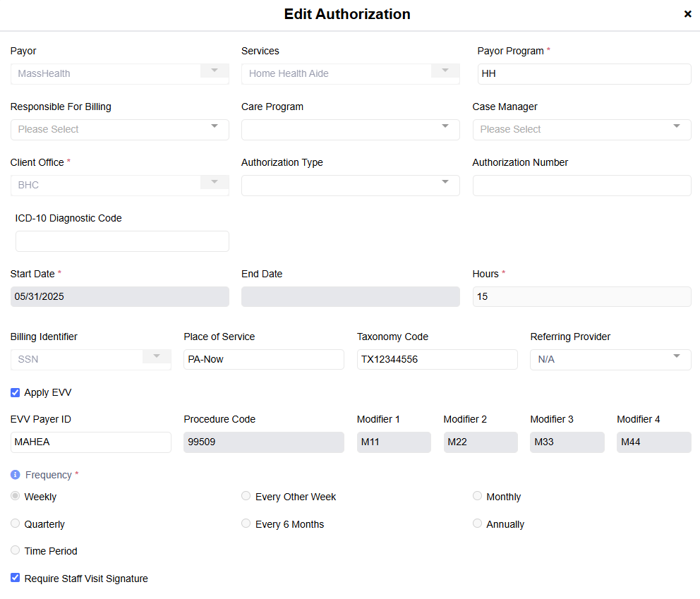
Task: Click the info icon beside Frequency
Action: pyautogui.click(x=14, y=475)
